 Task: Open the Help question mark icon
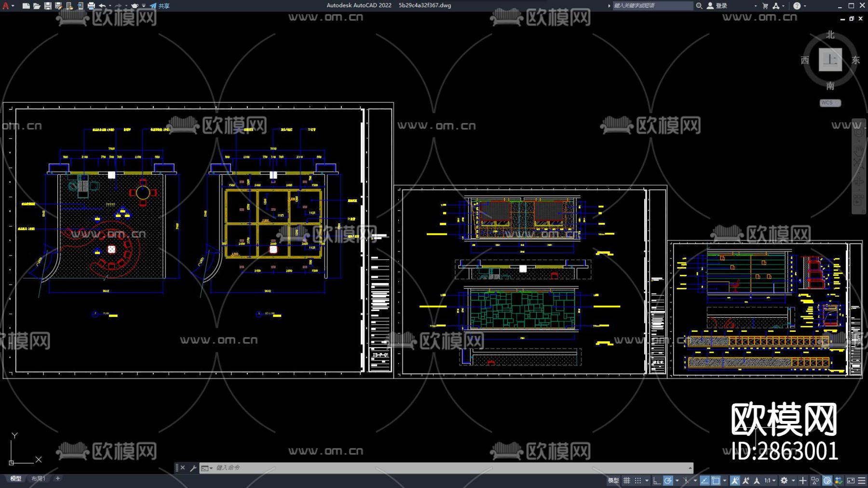[x=797, y=6]
